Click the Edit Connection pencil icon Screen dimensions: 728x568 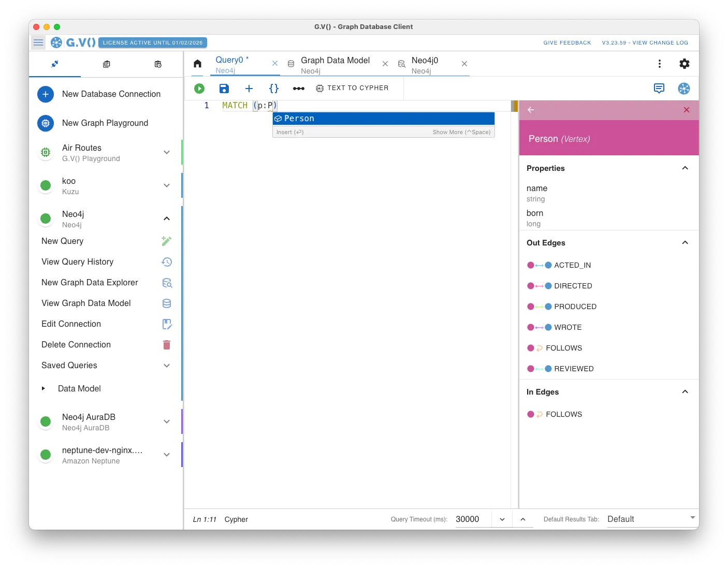point(167,324)
